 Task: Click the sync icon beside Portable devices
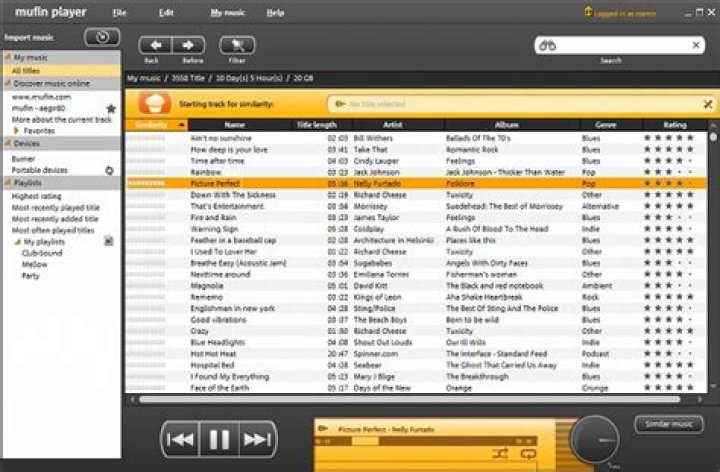click(x=109, y=170)
